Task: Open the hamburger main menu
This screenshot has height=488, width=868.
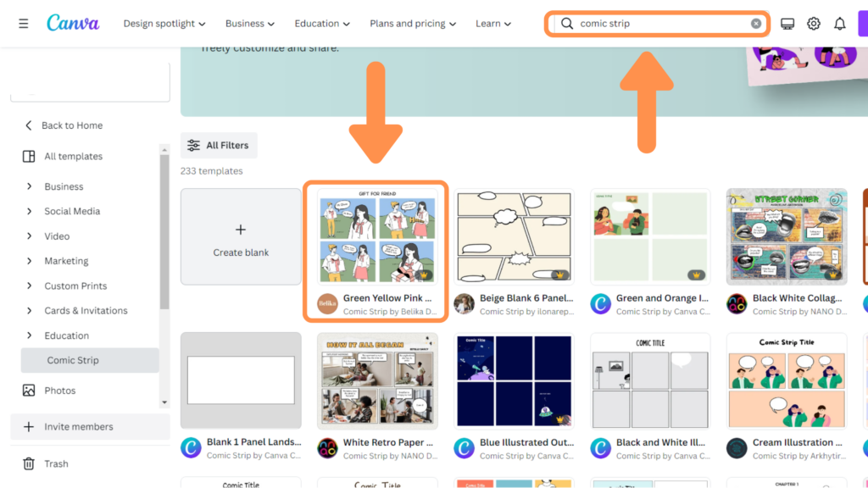Action: pyautogui.click(x=23, y=24)
